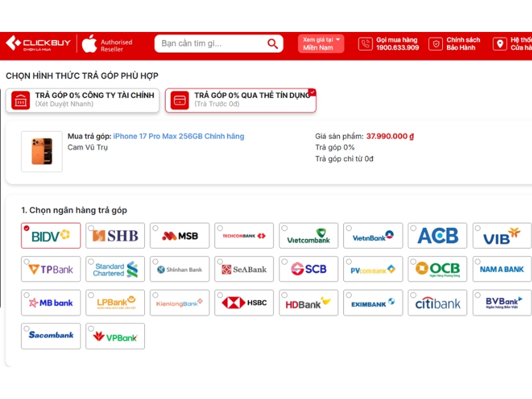
Task: Pick the SeABank logo
Action: [244, 269]
